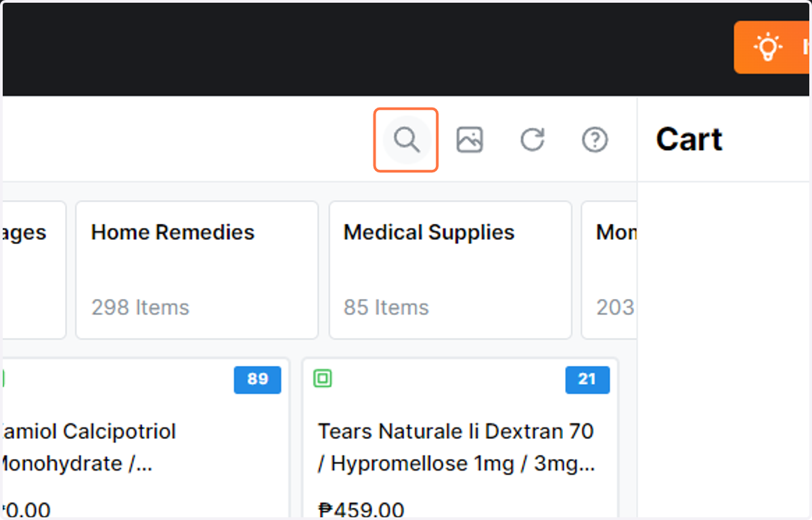Click the stock badge showing 21
This screenshot has width=812, height=520.
[x=587, y=379]
